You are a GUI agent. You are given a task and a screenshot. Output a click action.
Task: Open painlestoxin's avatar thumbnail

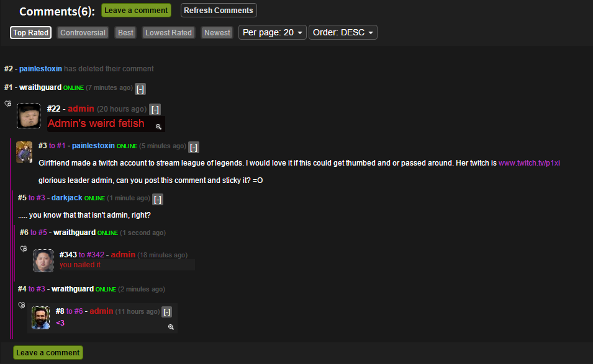(24, 152)
